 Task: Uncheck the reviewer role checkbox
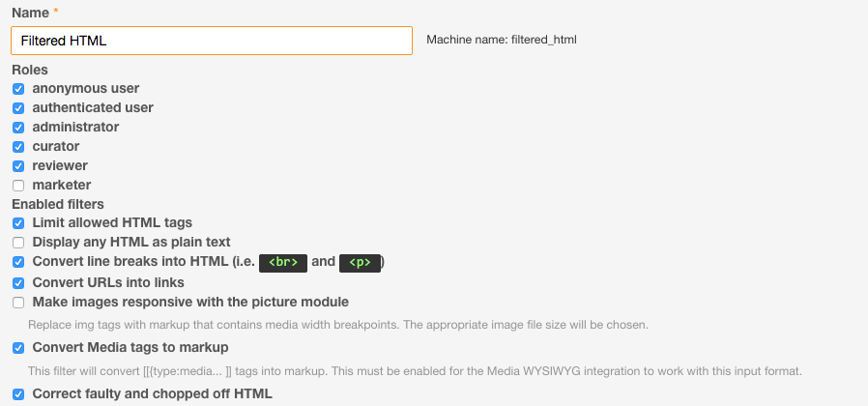[18, 166]
